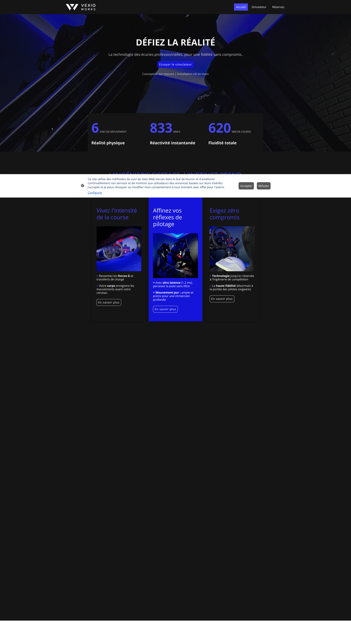Accept cookies with Accepter button
Screen dimensions: 351x644
tap(246, 186)
